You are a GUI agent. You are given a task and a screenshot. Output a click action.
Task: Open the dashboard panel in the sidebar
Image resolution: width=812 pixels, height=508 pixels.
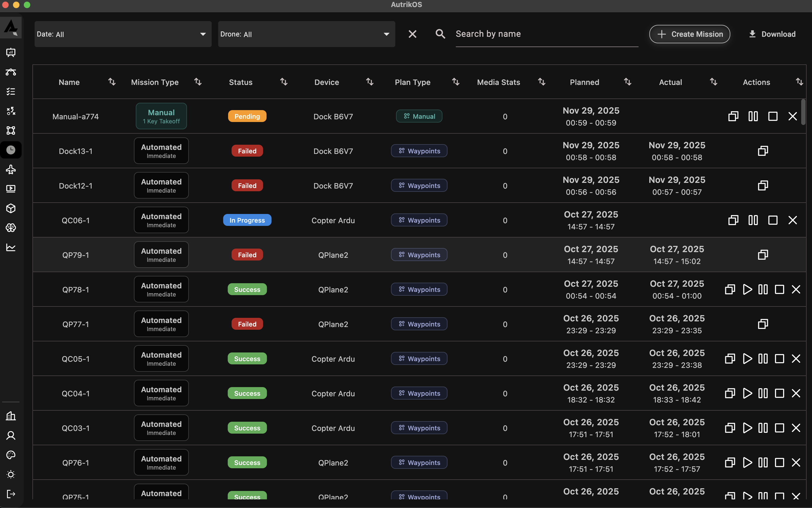11,52
